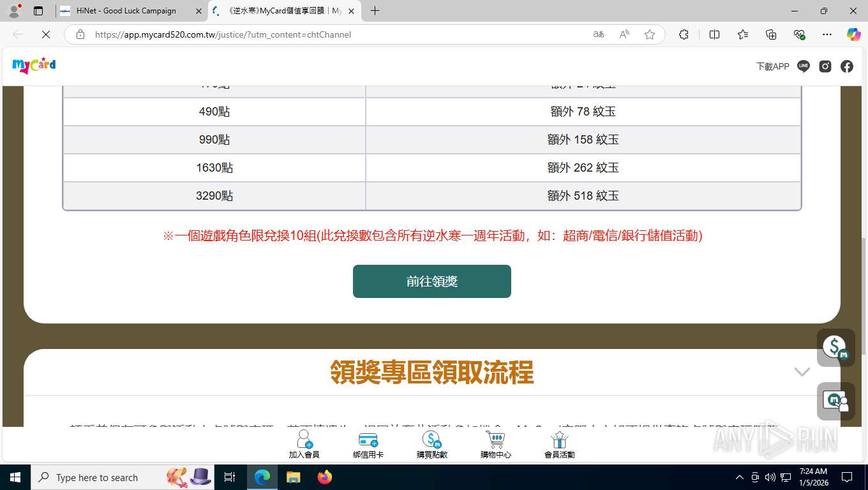Open Task View on taskbar
Image resolution: width=868 pixels, height=490 pixels.
click(x=230, y=477)
